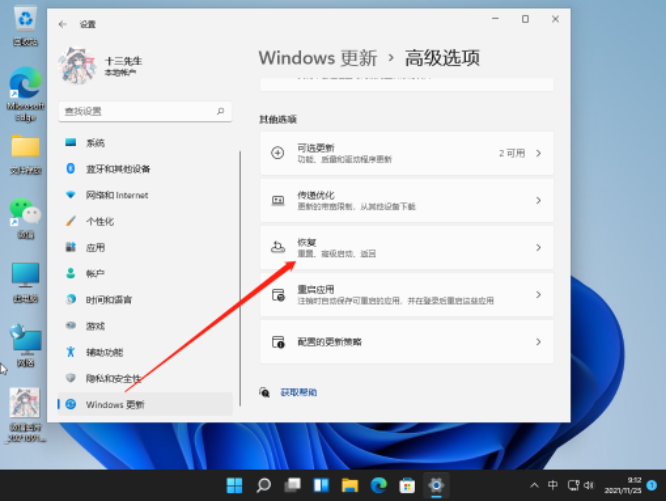This screenshot has height=502, width=666.
Task: Click the Windows Start button
Action: click(x=234, y=486)
